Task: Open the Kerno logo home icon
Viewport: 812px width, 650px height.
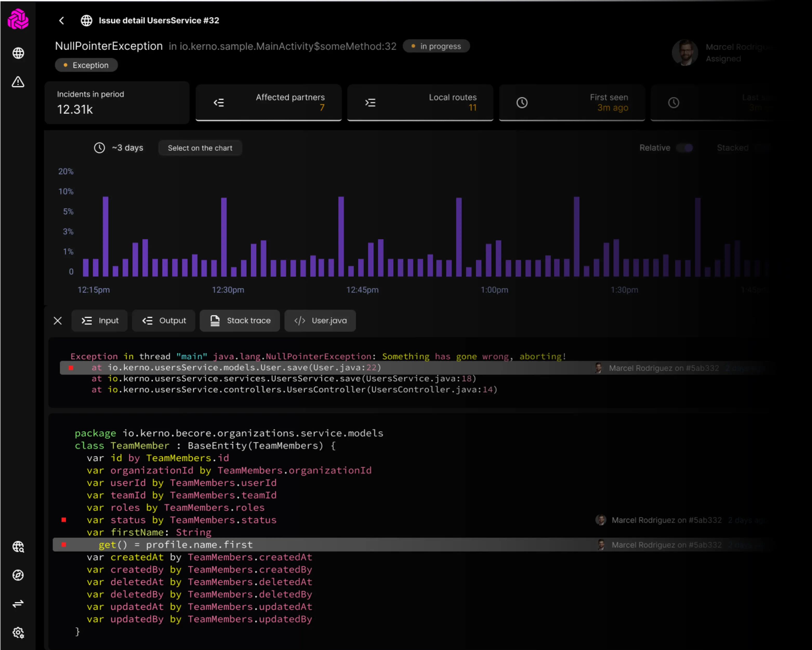Action: click(x=18, y=19)
